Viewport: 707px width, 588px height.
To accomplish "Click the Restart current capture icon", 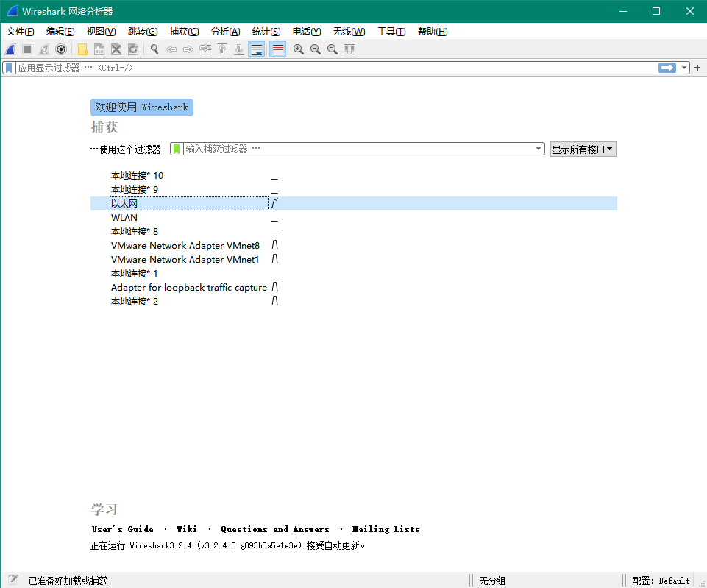I will click(x=43, y=49).
